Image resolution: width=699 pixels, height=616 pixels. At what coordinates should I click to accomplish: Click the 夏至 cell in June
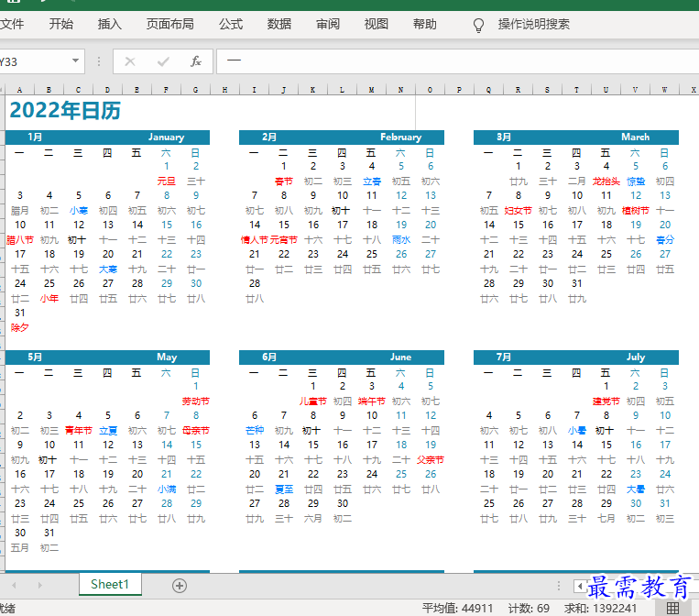(x=283, y=489)
